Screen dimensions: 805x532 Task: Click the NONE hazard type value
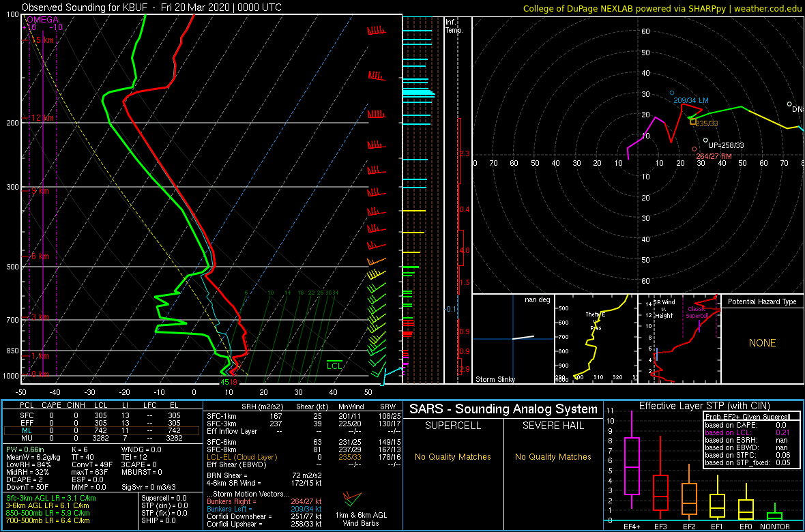[x=762, y=342]
